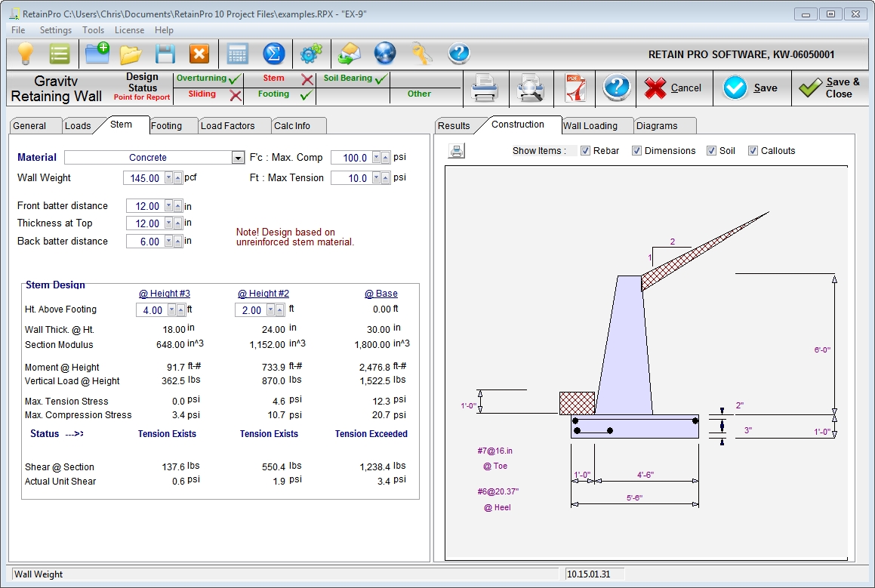Open help from the main toolbar question icon

coord(459,54)
